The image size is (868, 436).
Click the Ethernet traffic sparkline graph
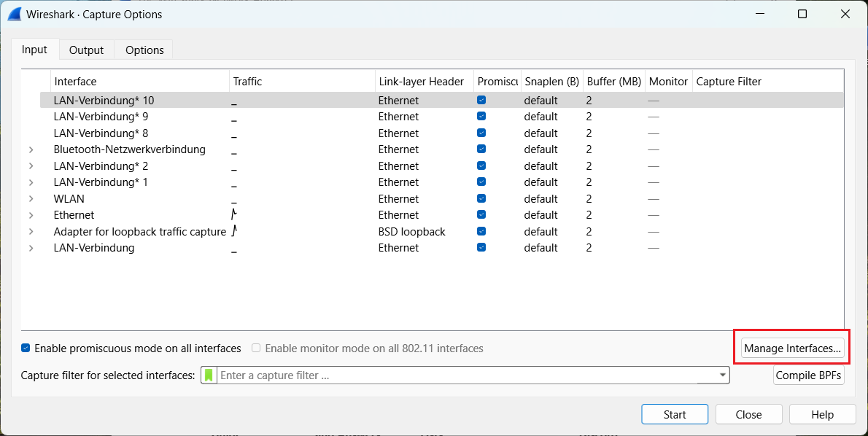234,214
